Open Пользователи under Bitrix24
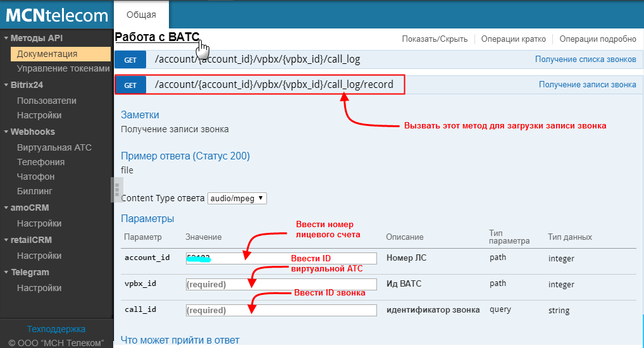644x348 pixels. coord(46,101)
